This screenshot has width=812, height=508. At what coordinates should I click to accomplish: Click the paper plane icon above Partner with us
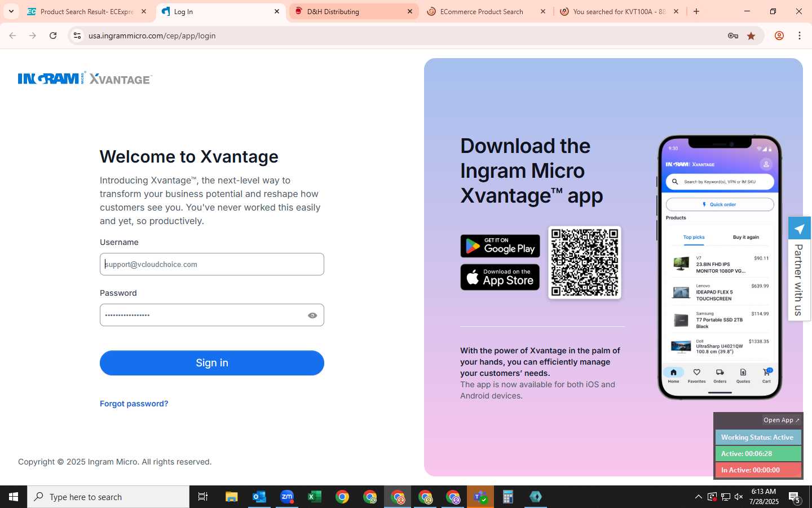tap(799, 229)
